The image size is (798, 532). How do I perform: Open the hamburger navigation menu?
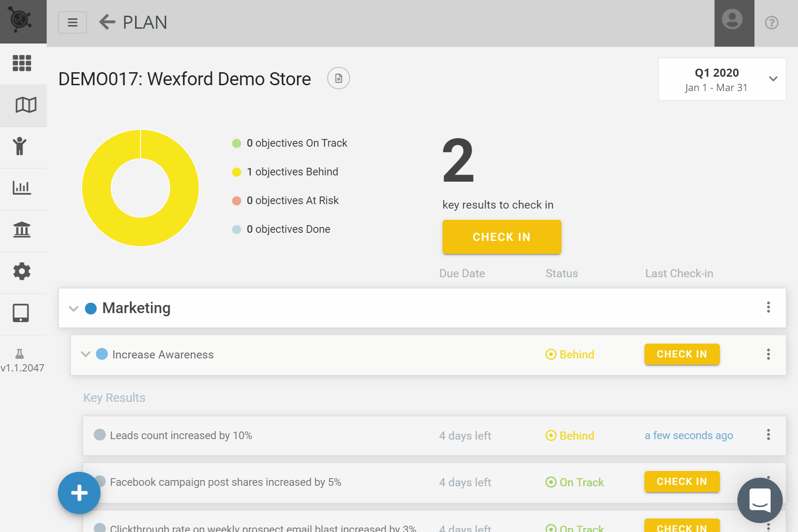click(x=72, y=22)
